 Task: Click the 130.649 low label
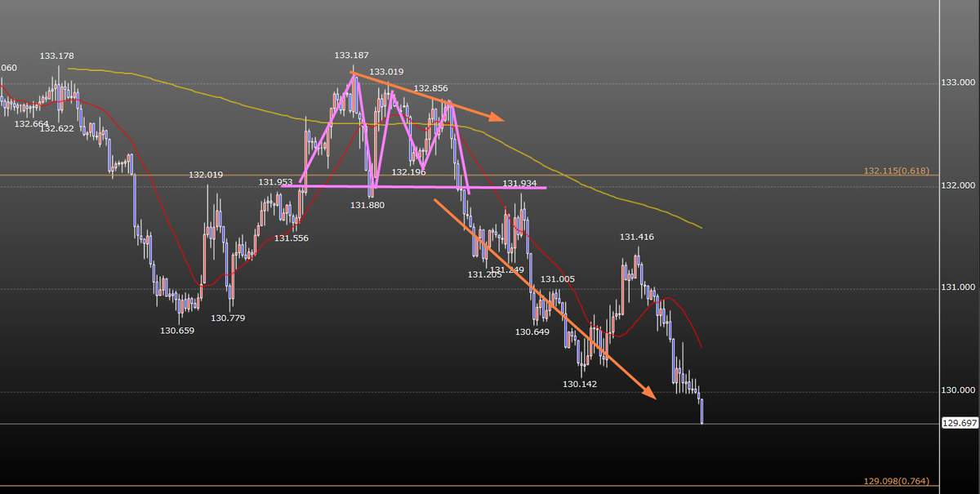pyautogui.click(x=532, y=332)
